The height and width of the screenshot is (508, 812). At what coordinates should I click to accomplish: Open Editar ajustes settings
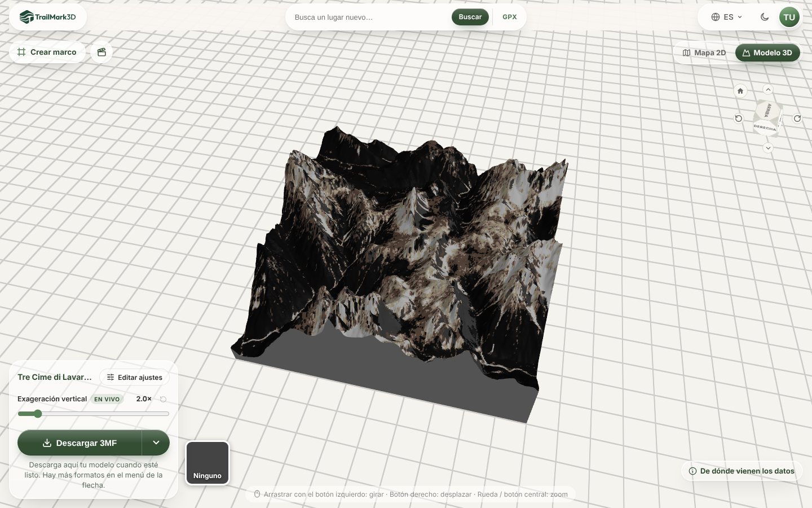coord(135,377)
